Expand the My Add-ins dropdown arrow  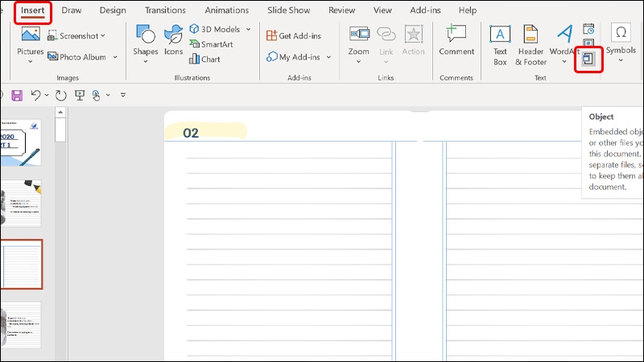328,57
